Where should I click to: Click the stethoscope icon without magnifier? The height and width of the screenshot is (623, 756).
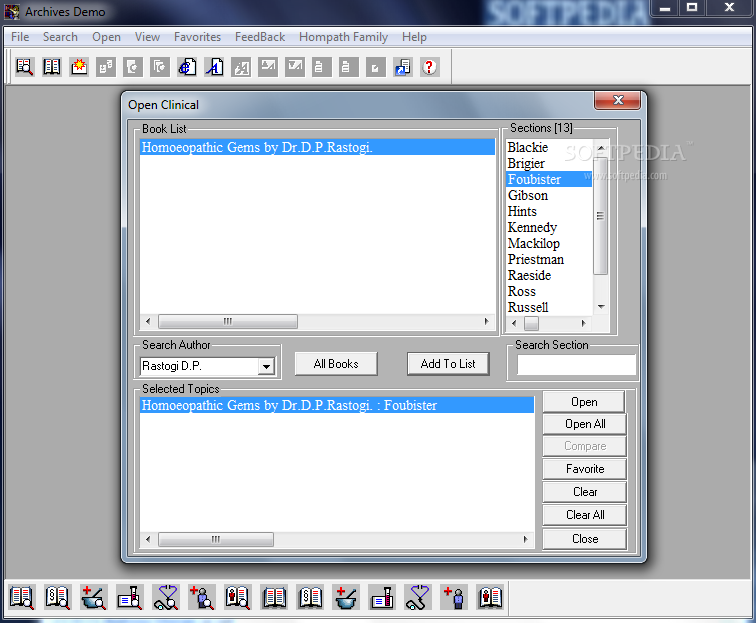pos(418,597)
